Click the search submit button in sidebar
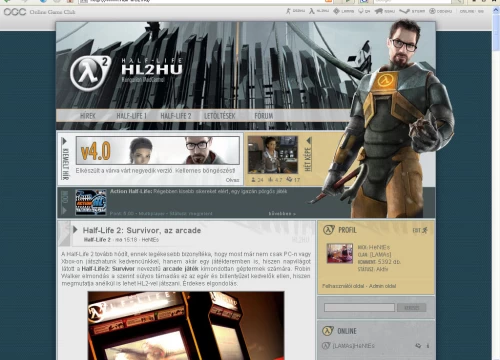This screenshot has height=360, width=500. tap(412, 307)
